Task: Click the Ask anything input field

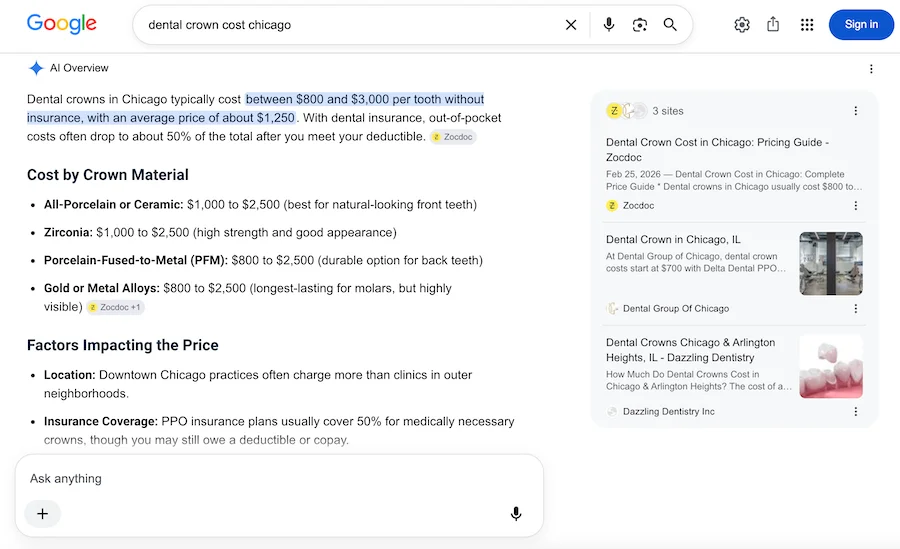Action: pyautogui.click(x=279, y=478)
